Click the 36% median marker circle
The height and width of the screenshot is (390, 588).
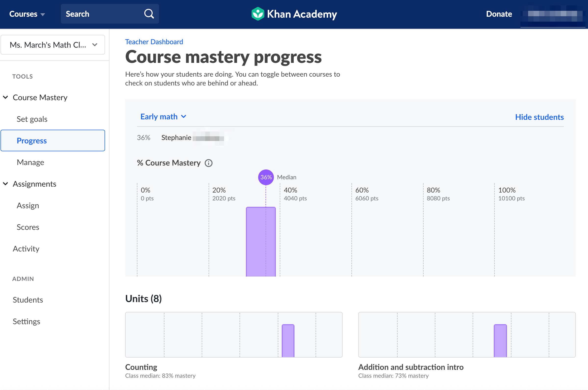tap(266, 177)
